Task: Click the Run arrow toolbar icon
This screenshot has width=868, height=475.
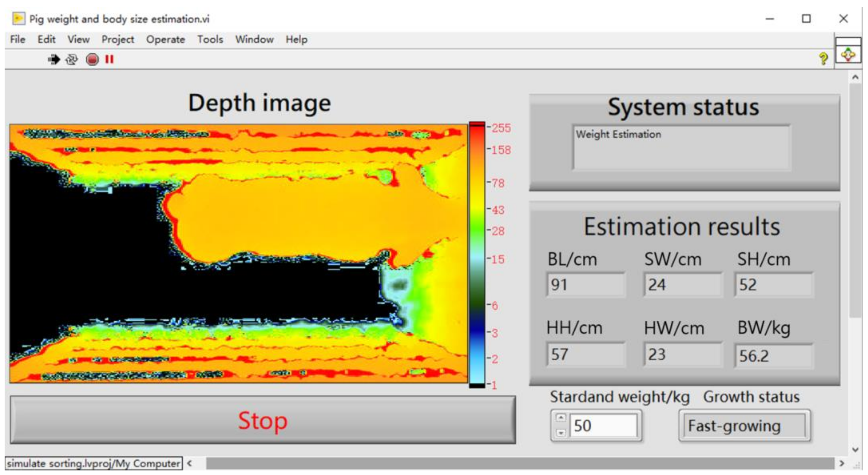Action: [54, 60]
